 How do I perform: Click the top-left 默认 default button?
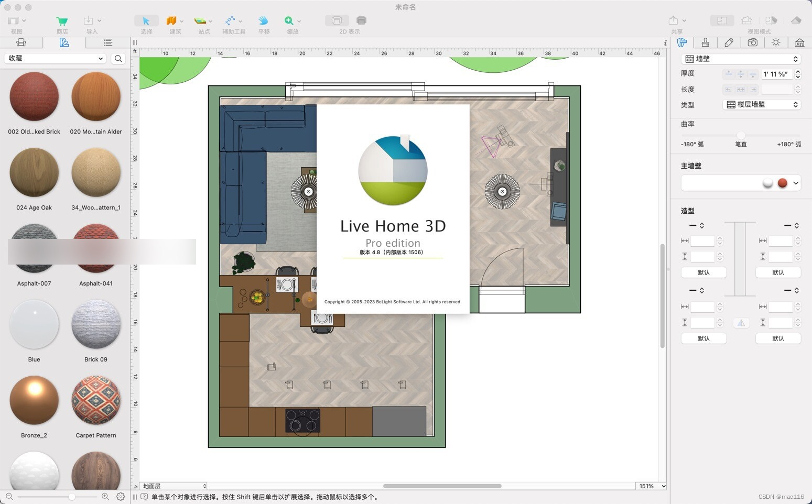[x=703, y=272]
